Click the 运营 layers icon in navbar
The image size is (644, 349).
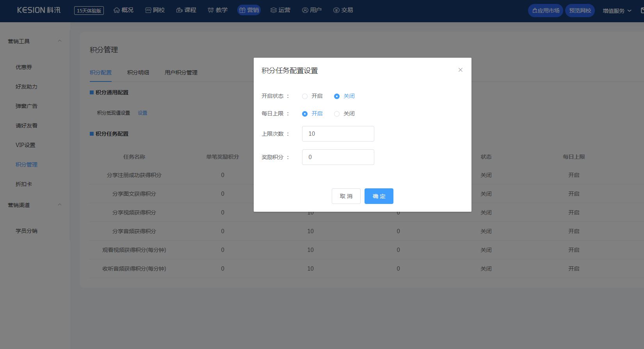274,10
